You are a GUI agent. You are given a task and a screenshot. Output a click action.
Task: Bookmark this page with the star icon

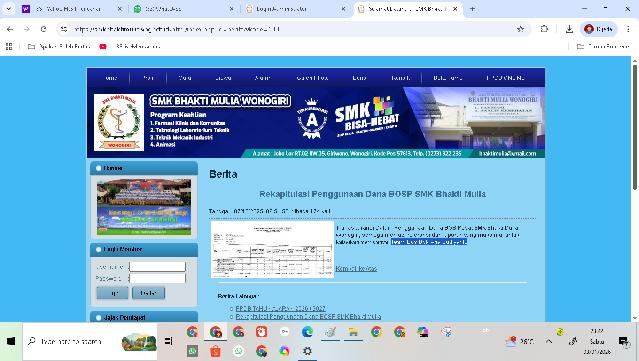click(x=520, y=29)
